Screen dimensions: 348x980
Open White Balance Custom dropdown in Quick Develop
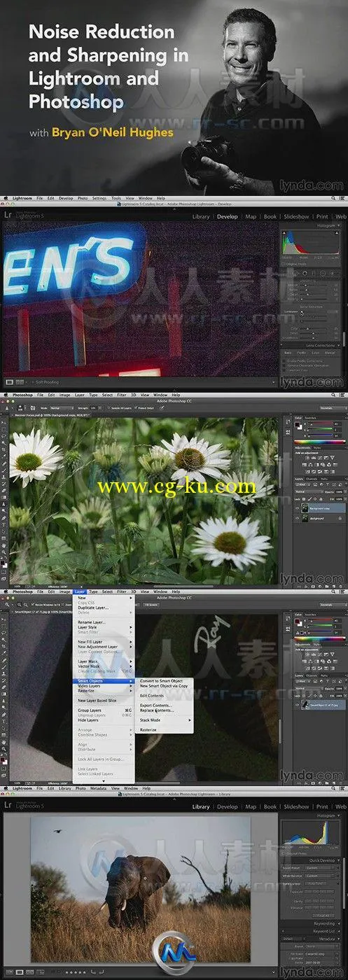[x=319, y=876]
